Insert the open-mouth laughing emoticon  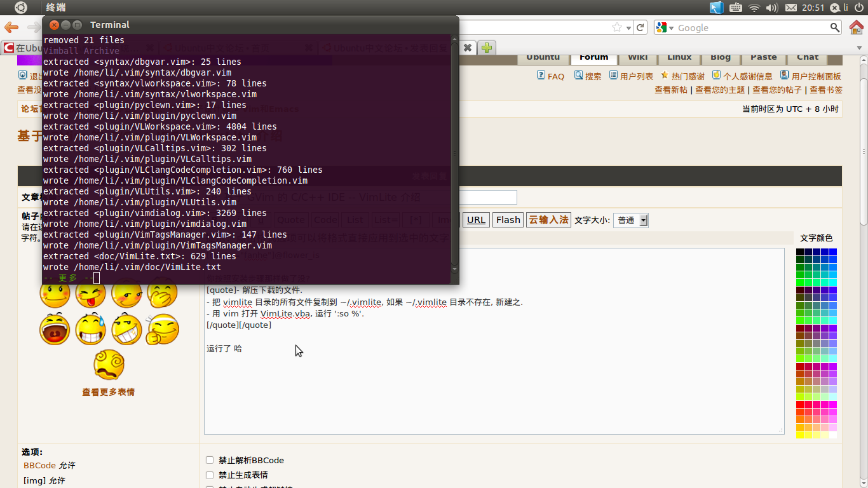55,329
